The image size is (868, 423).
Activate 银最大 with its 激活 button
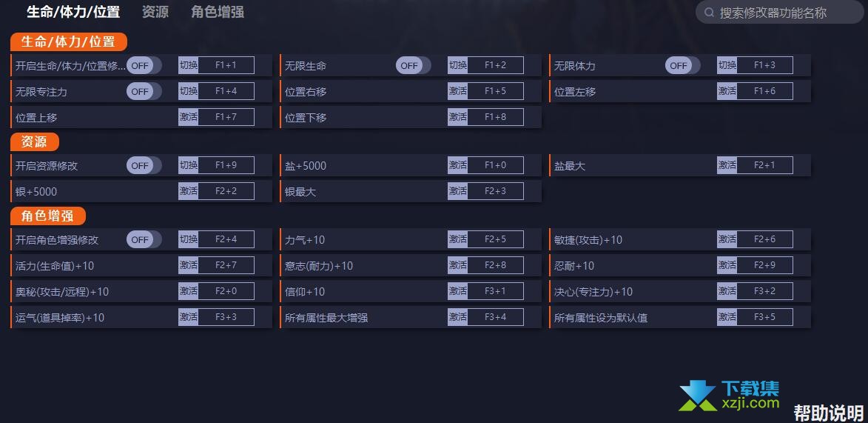click(x=458, y=191)
